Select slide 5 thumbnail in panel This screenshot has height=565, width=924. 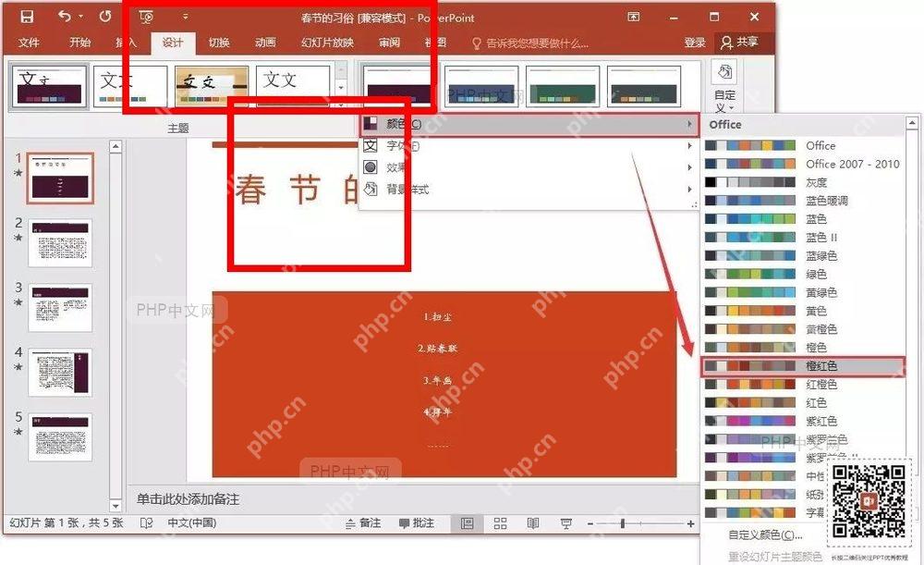[x=60, y=437]
